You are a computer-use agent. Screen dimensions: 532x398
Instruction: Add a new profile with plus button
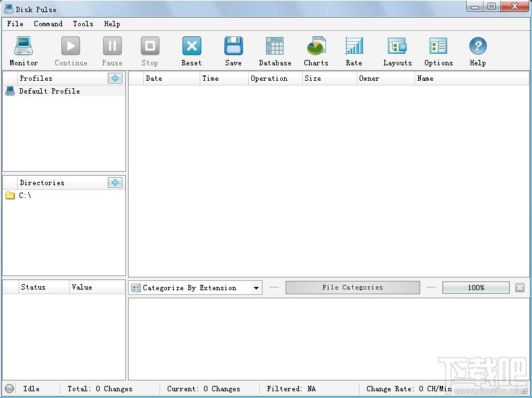pos(115,78)
